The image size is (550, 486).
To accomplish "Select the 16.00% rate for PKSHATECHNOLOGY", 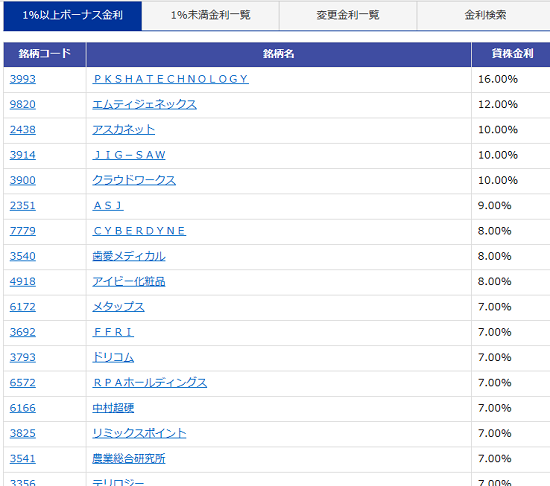I will pos(498,79).
